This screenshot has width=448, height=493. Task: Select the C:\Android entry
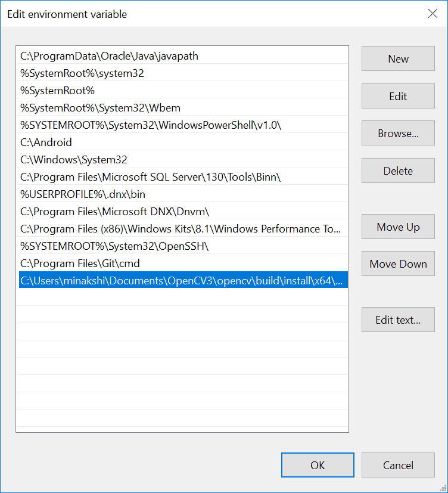point(183,142)
